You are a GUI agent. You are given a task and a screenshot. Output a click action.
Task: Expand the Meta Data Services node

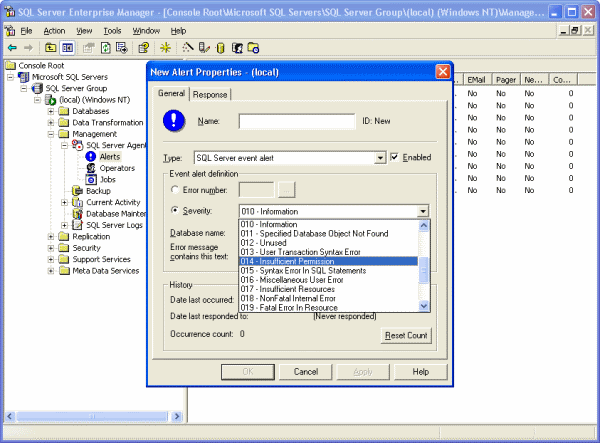[x=51, y=271]
